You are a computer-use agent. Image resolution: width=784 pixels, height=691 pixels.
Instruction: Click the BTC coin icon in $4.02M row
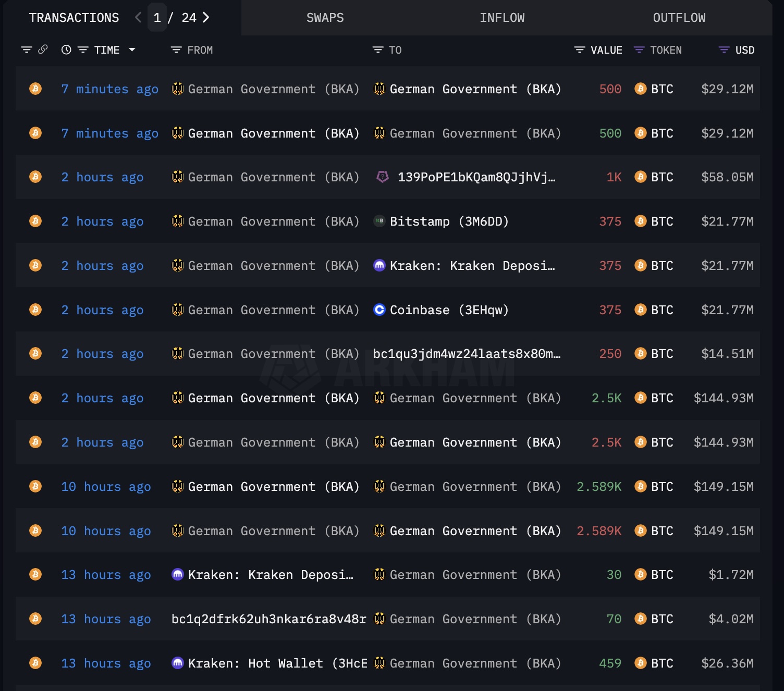tap(640, 619)
